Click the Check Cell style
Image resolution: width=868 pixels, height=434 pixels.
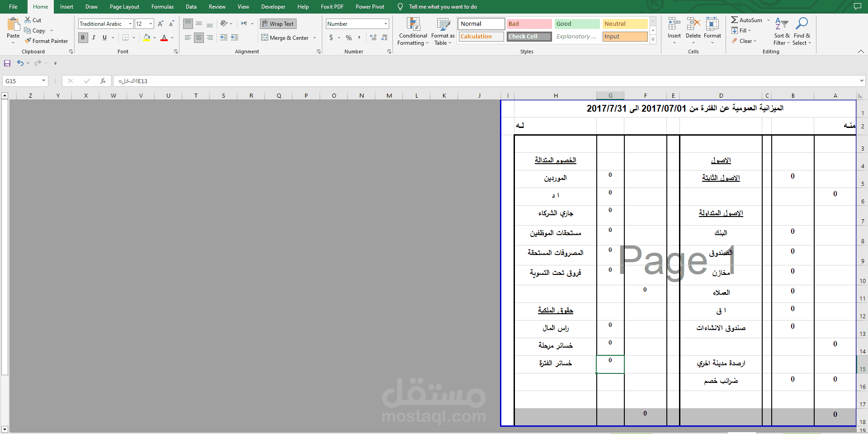click(x=528, y=36)
